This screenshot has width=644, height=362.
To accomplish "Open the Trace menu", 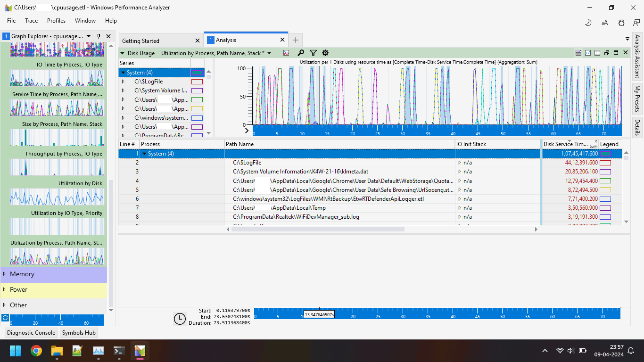I will [32, 21].
